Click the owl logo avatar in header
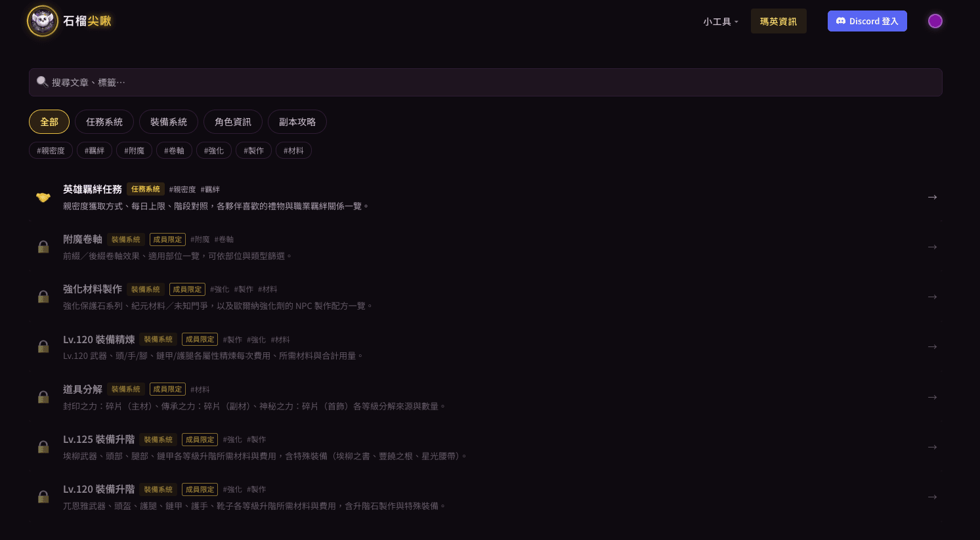The width and height of the screenshot is (980, 540). pos(43,21)
